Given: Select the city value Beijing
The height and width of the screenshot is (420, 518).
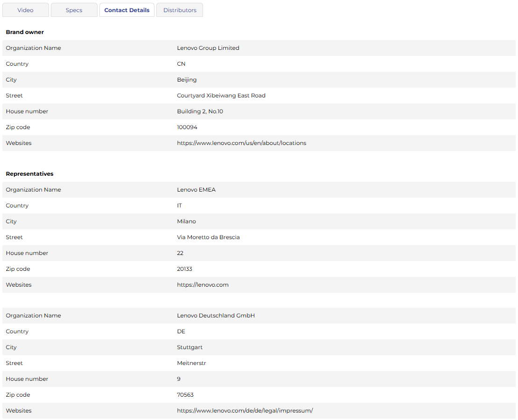Looking at the screenshot, I should click(187, 80).
